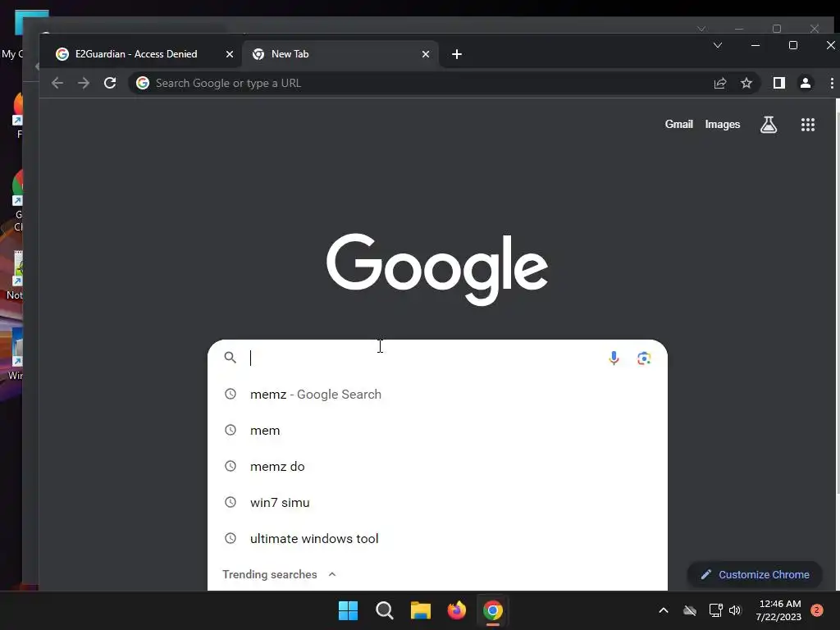840x630 pixels.
Task: Open the network status tray icon
Action: coord(715,610)
